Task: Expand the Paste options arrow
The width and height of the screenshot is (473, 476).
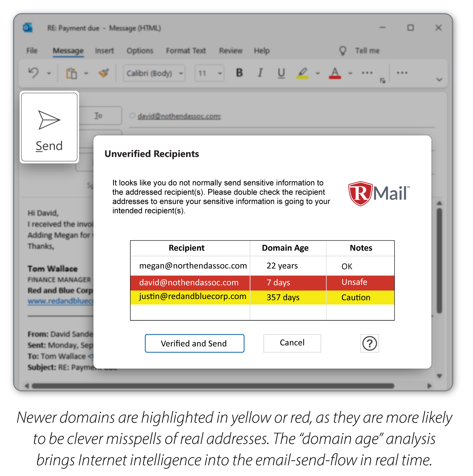Action: coord(86,73)
